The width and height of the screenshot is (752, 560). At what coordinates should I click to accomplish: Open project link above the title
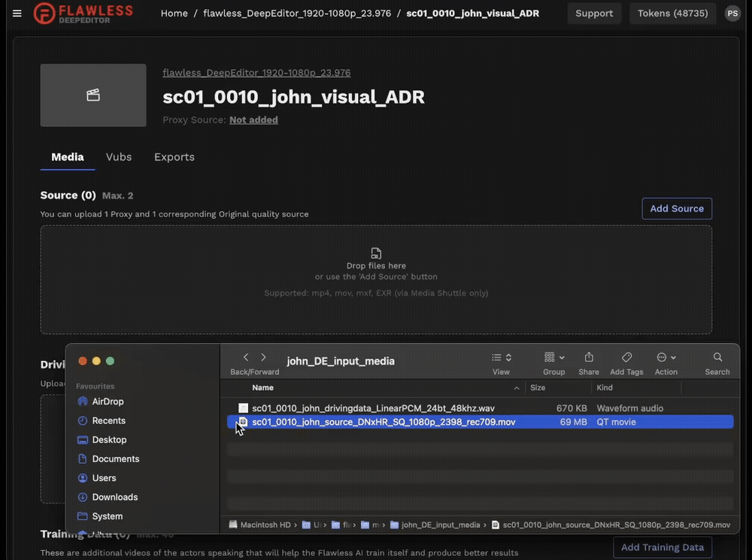pyautogui.click(x=256, y=72)
